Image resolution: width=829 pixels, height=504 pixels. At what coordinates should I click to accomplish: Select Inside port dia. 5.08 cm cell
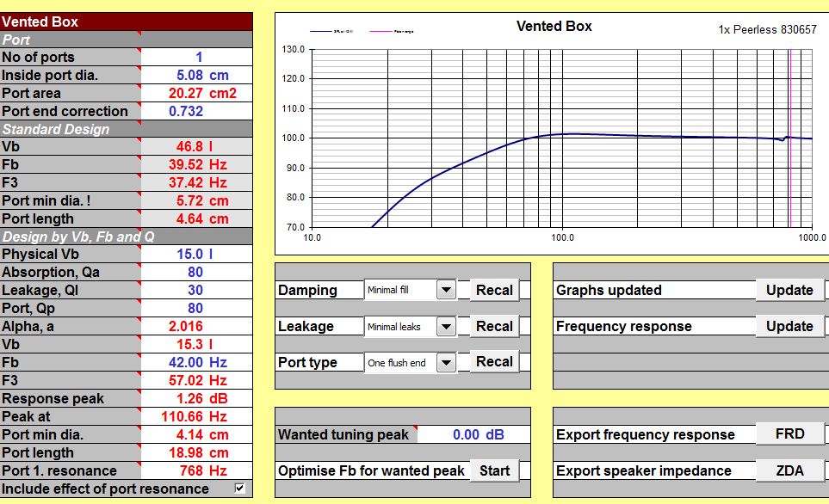coord(196,75)
